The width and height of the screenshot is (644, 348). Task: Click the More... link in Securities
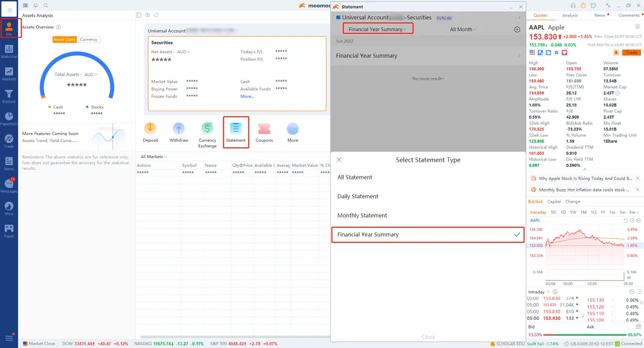point(247,97)
